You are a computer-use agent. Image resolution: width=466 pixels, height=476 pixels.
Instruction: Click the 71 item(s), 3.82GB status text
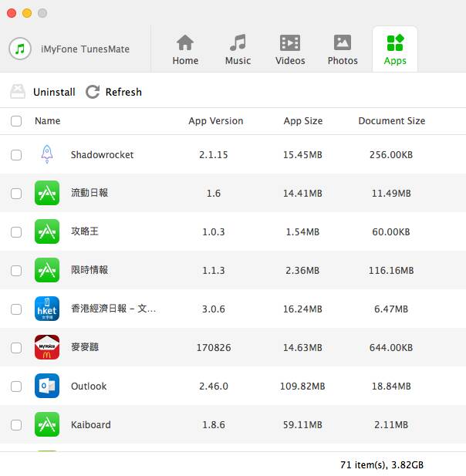pos(382,464)
